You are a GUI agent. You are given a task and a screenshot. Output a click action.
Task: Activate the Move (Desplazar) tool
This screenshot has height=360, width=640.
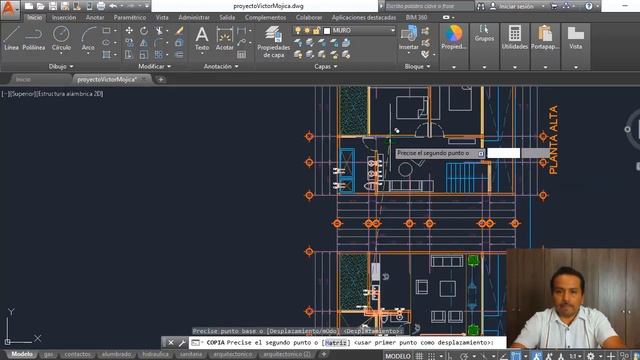click(129, 31)
